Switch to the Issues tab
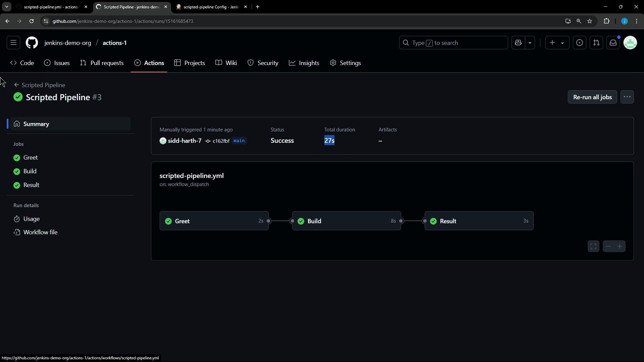644x362 pixels. 57,63
